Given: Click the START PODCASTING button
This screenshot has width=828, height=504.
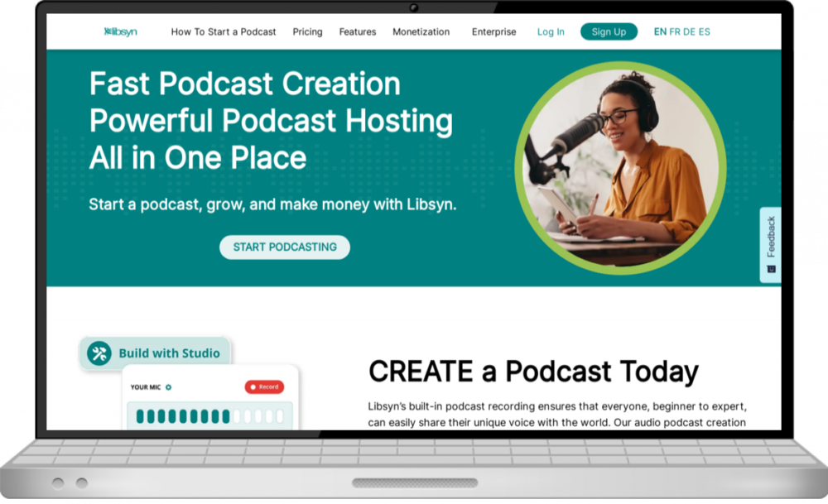Looking at the screenshot, I should point(285,247).
